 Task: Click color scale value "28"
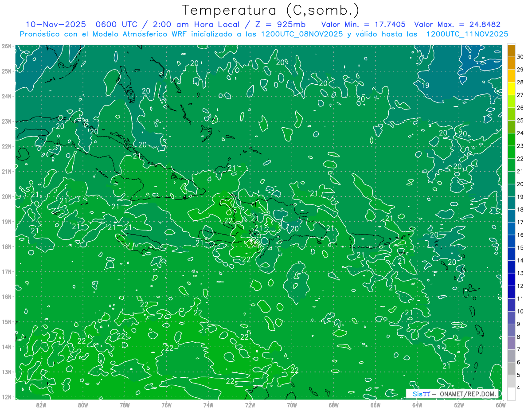point(520,82)
